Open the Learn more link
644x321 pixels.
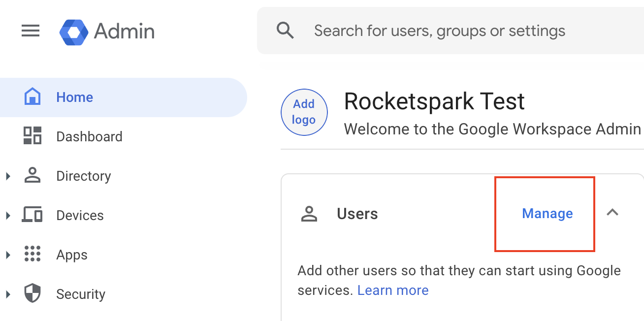tap(393, 290)
